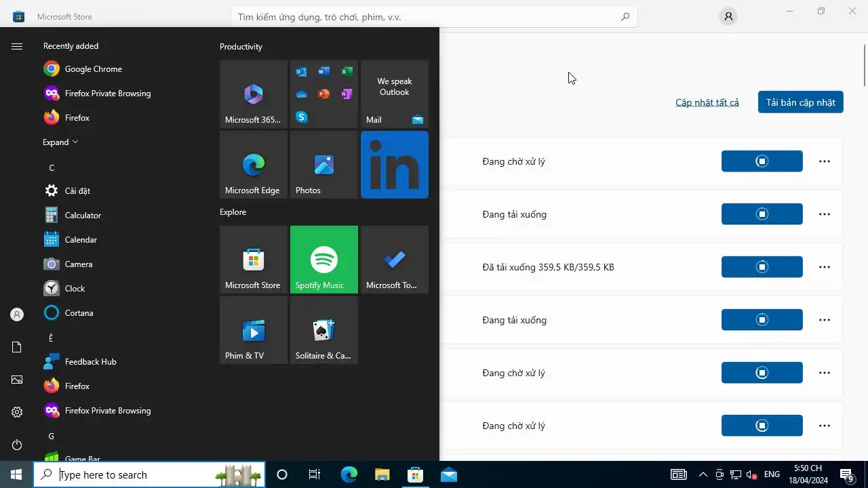Open the Photos tile
The height and width of the screenshot is (488, 868).
[324, 165]
